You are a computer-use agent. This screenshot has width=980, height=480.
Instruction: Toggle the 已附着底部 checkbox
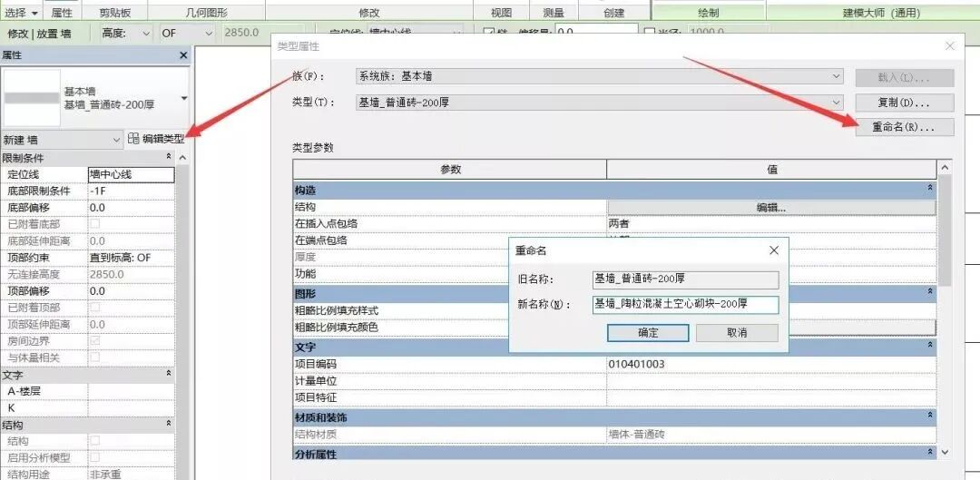(95, 224)
